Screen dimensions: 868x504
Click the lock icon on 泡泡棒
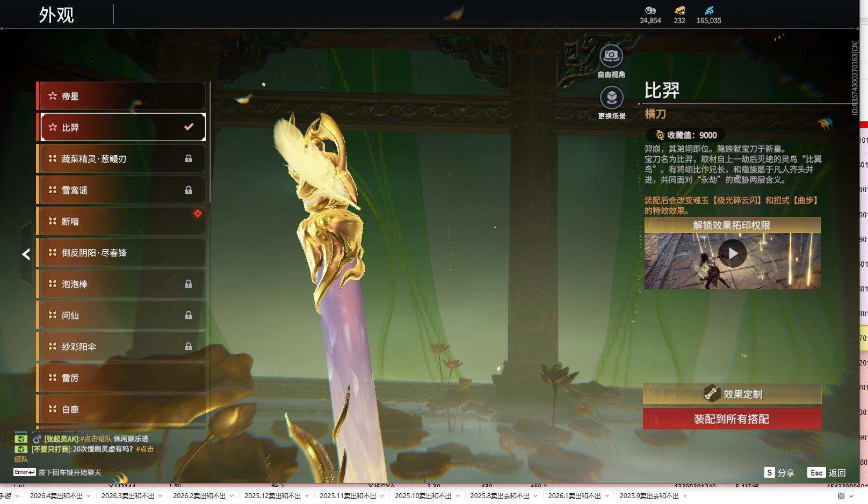[189, 284]
